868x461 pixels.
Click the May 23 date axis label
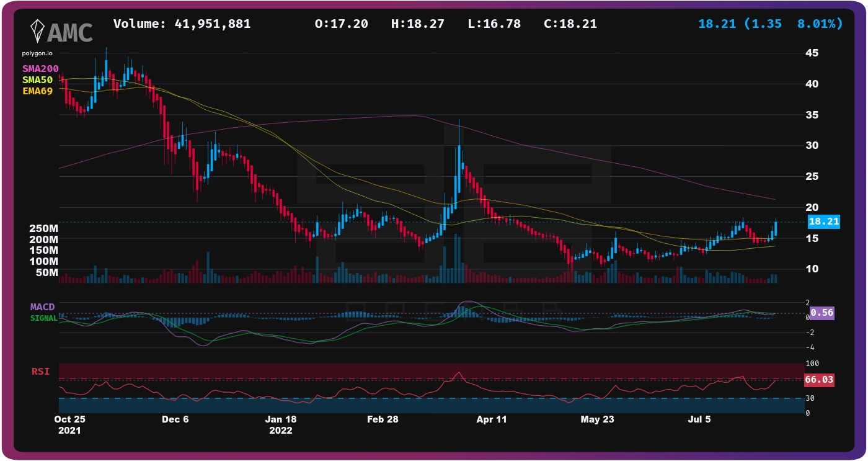tap(597, 419)
